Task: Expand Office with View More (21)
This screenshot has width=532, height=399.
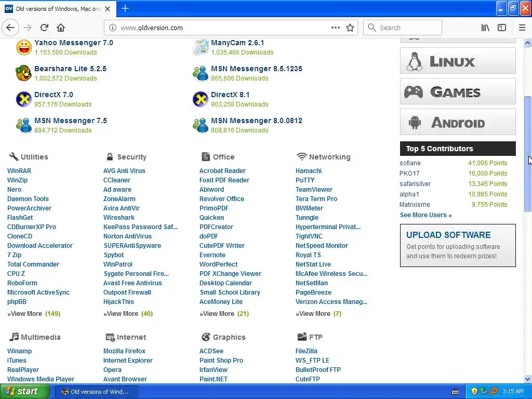Action: pyautogui.click(x=224, y=313)
